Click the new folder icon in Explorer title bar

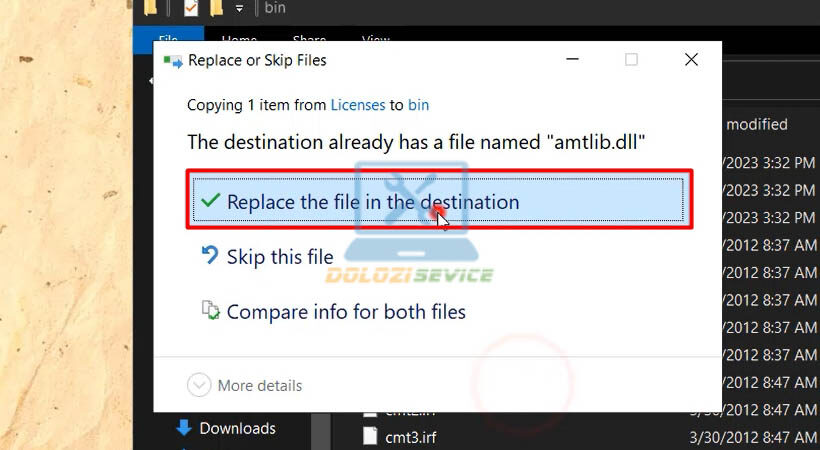coord(216,8)
